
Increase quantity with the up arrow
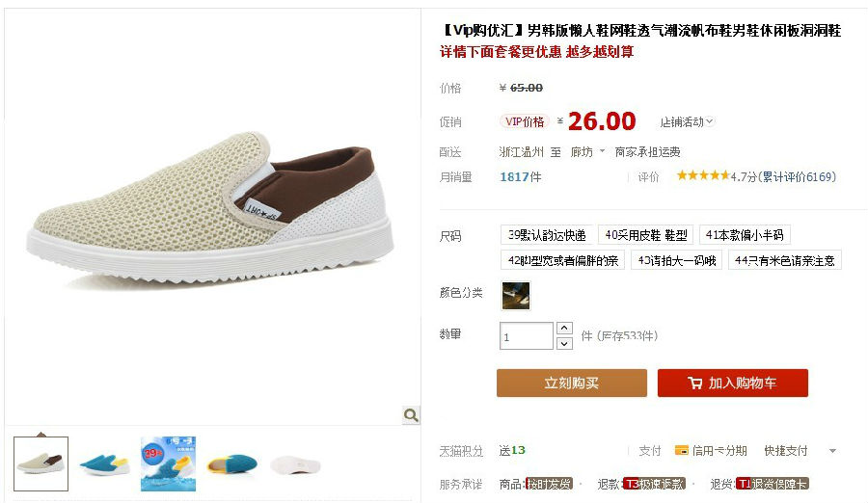click(x=564, y=329)
